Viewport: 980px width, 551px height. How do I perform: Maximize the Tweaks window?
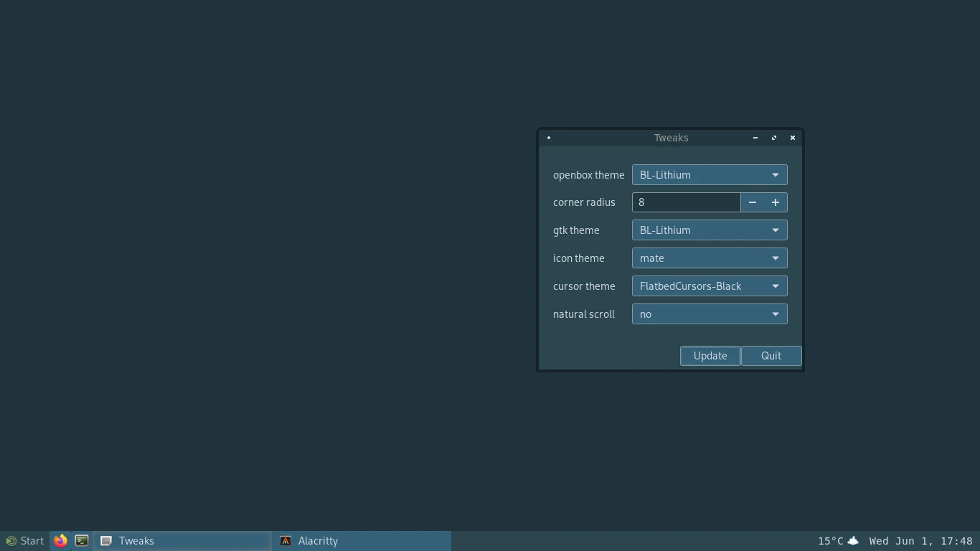click(774, 138)
